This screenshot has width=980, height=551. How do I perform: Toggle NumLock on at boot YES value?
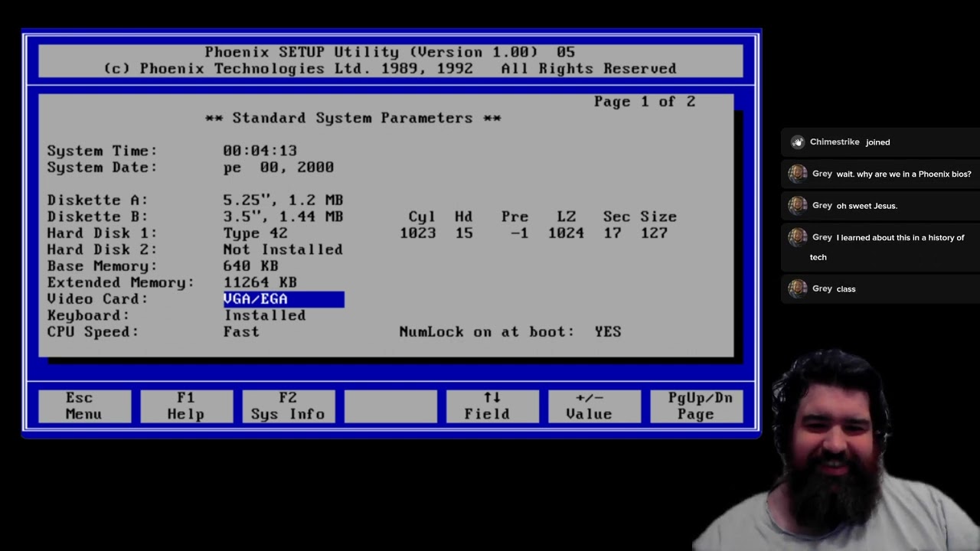[x=608, y=332]
